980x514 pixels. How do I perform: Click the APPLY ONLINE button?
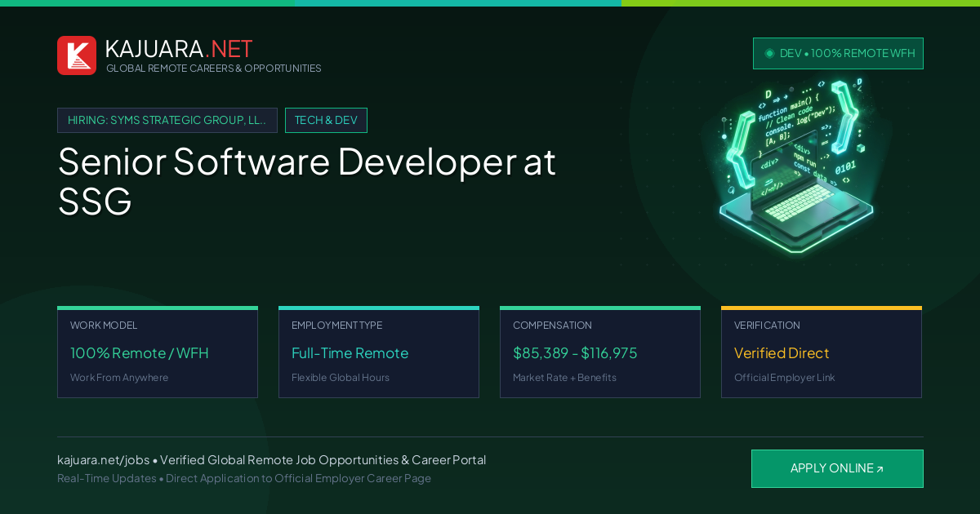pyautogui.click(x=837, y=468)
